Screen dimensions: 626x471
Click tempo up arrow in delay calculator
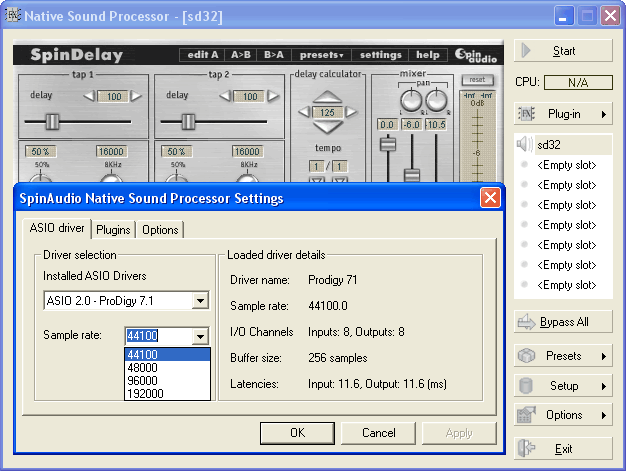[x=327, y=97]
